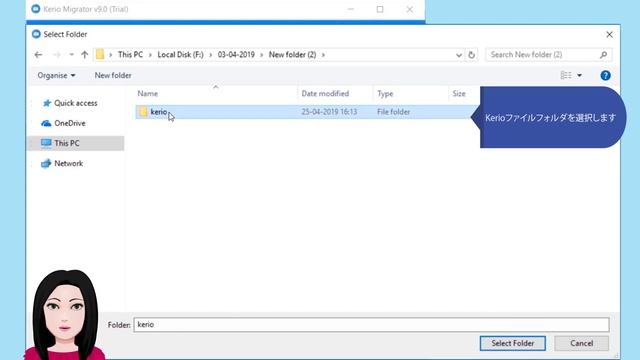Close the Select Folder dialog
Screen dimensions: 640x360
coord(609,35)
